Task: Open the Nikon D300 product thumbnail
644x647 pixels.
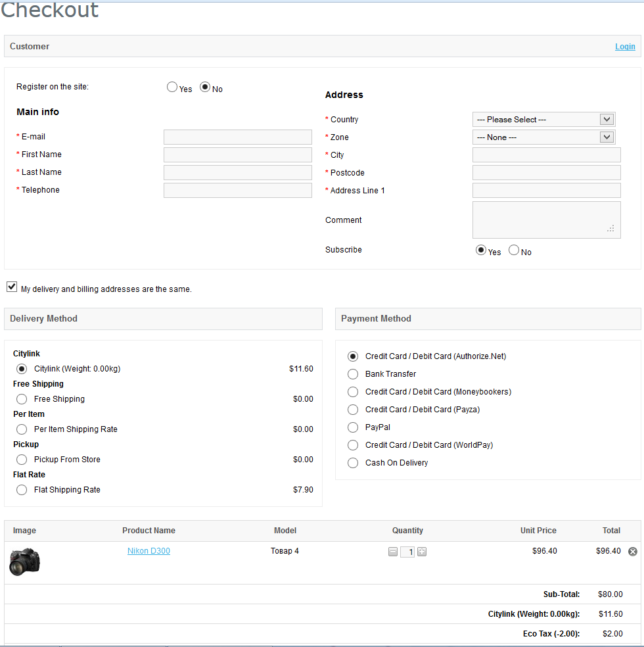Action: [25, 562]
